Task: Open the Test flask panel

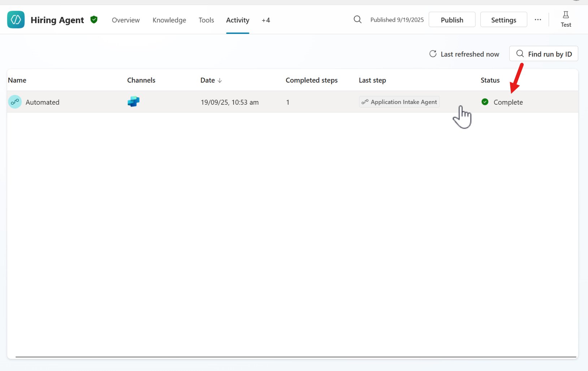Action: click(x=566, y=19)
